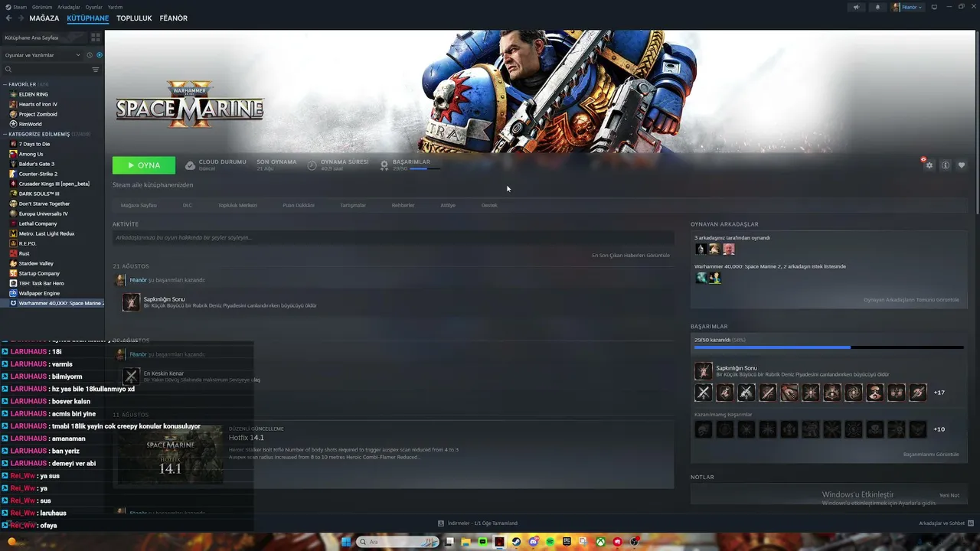Open the library grid view icon
This screenshot has height=551, width=980.
pos(96,37)
